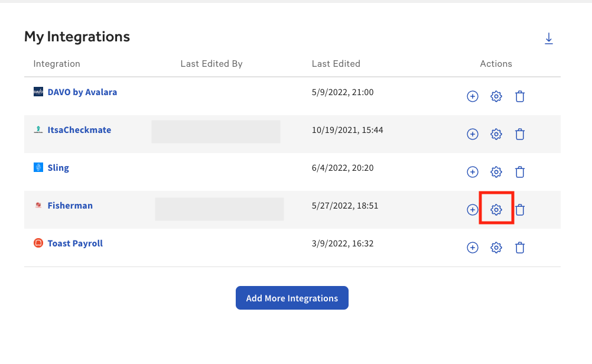Image resolution: width=592 pixels, height=364 pixels.
Task: Open the DAVO by Avalara link
Action: [82, 92]
